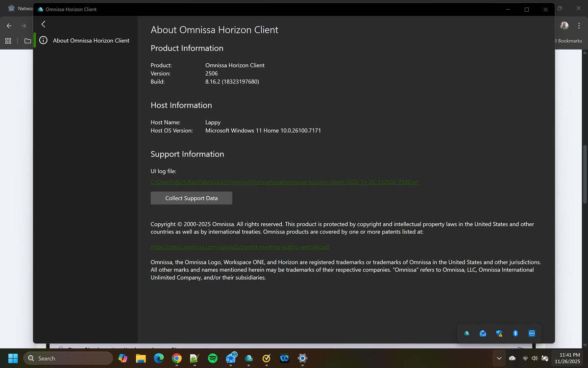Click Omnissa Horizon Client title bar cloud logo
588x368 pixels.
tap(40, 9)
